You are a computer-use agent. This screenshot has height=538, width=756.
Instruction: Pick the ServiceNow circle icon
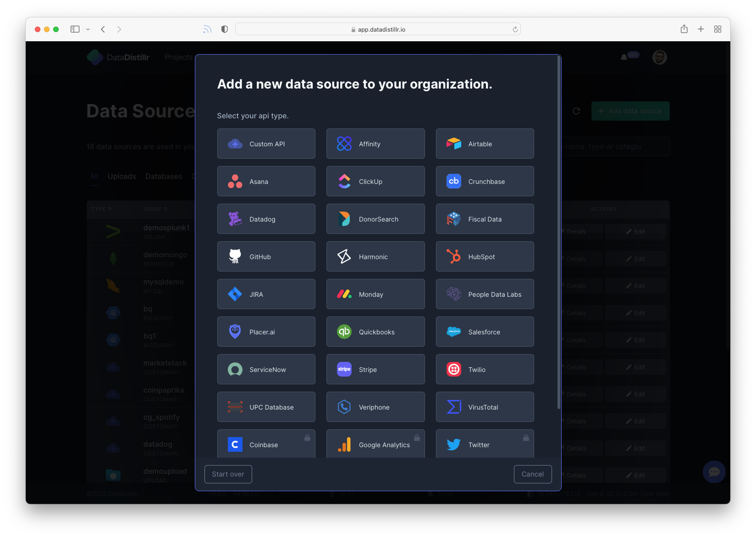tap(235, 370)
